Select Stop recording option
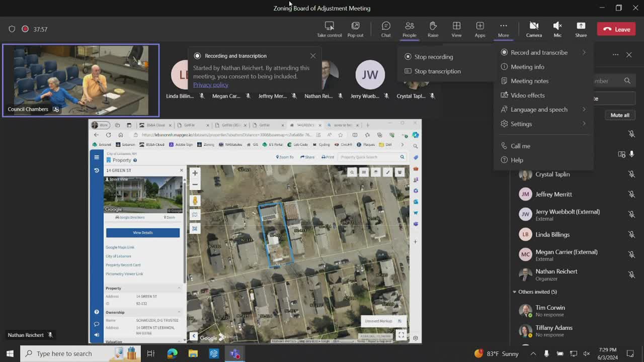 point(433,57)
